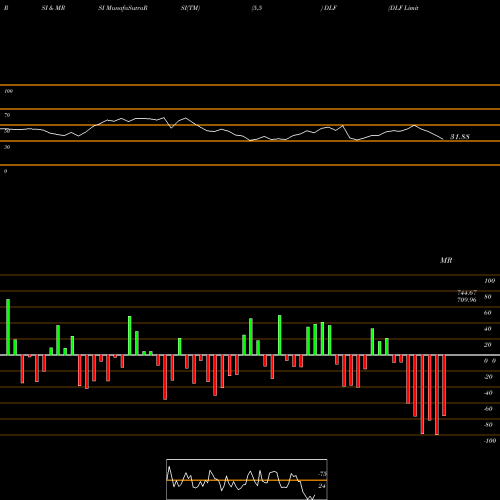
Task: Click the MR axis label -40
Action: (x=488, y=393)
